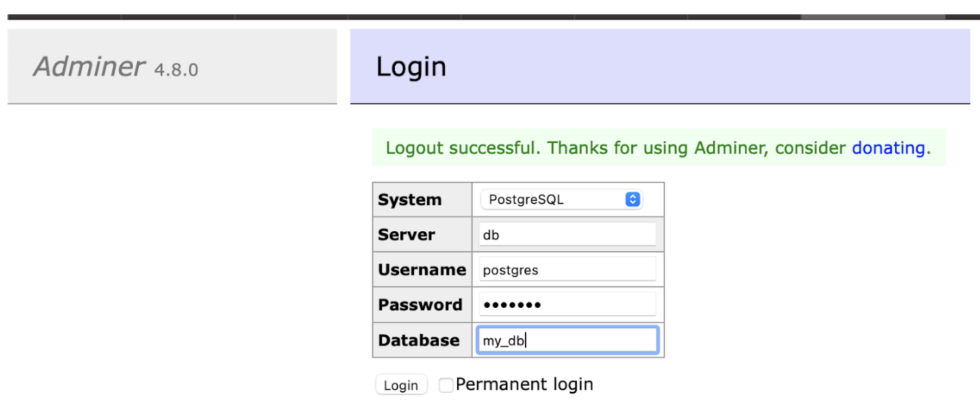Click the Permanent login label text

click(524, 384)
